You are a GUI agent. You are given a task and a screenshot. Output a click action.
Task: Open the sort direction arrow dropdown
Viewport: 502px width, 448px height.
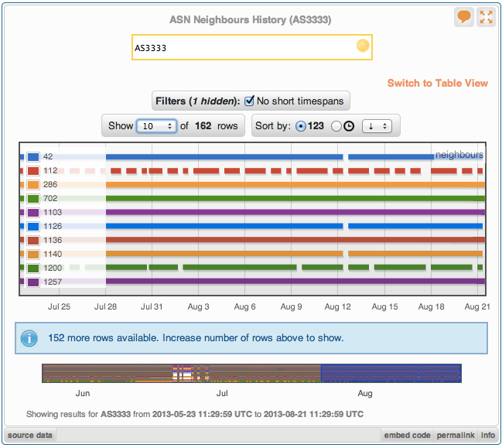[x=377, y=126]
